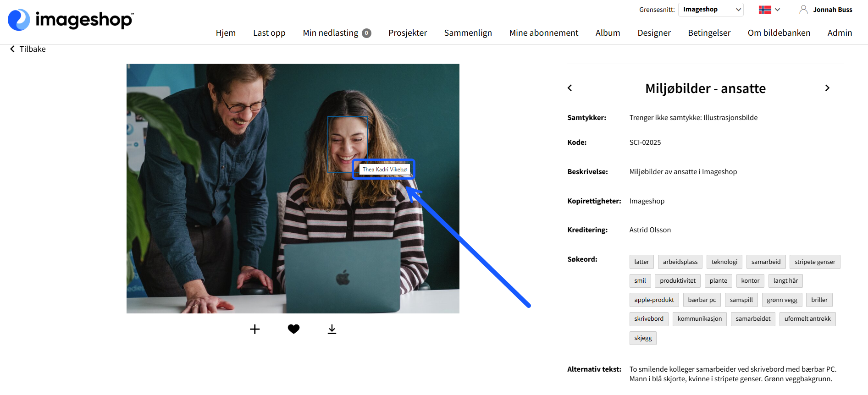Click the main photo of the colleagues
Screen dimensions: 868x395
pos(293,188)
